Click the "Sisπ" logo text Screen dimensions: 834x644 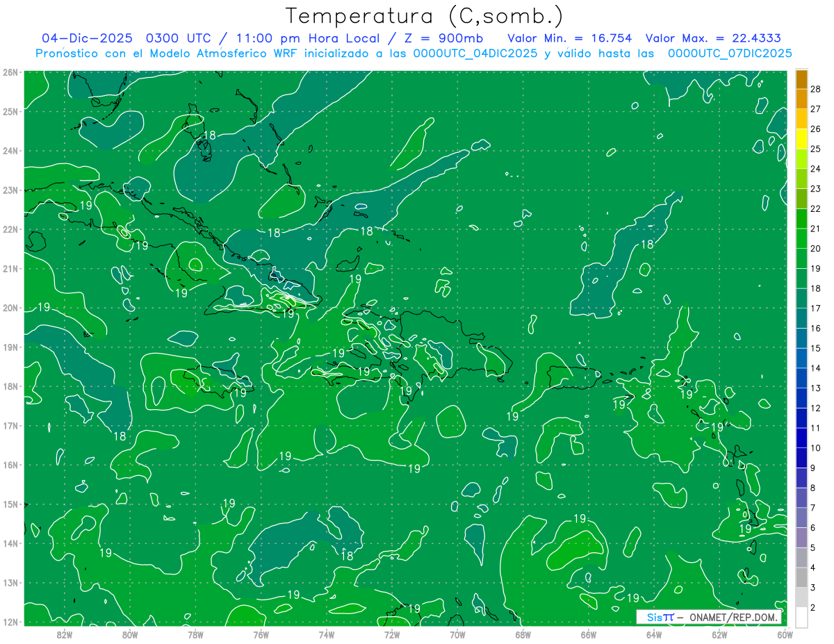(x=660, y=617)
